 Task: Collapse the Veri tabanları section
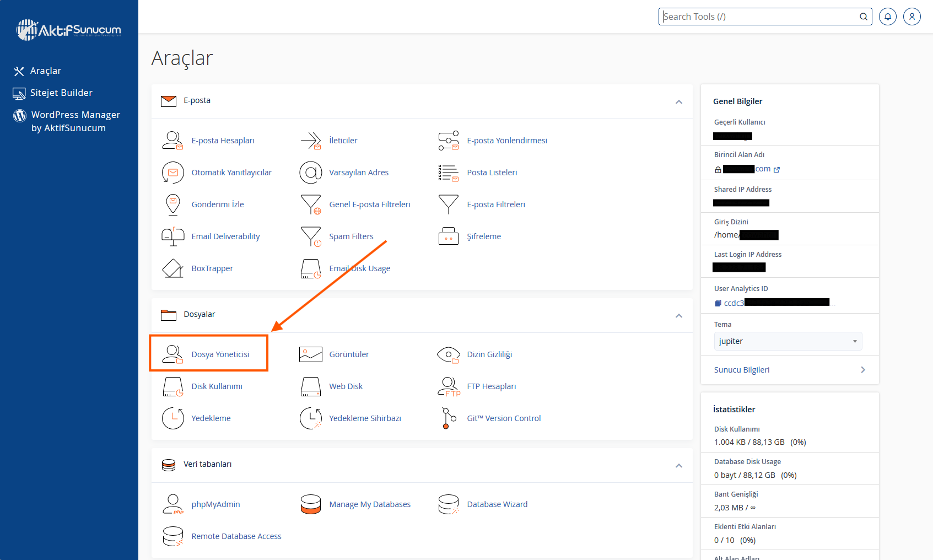pyautogui.click(x=678, y=466)
